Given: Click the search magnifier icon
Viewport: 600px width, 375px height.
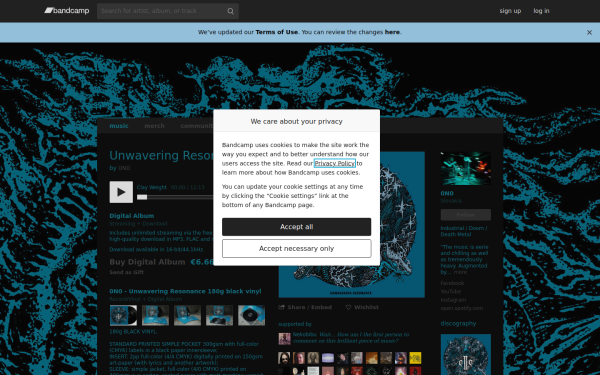Looking at the screenshot, I should point(230,11).
